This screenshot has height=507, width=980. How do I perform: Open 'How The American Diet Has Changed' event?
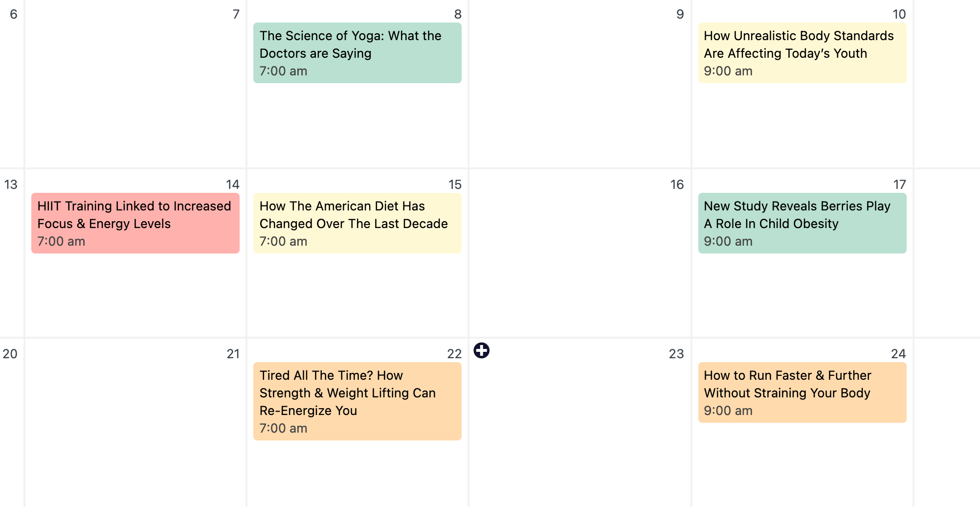[x=357, y=223]
